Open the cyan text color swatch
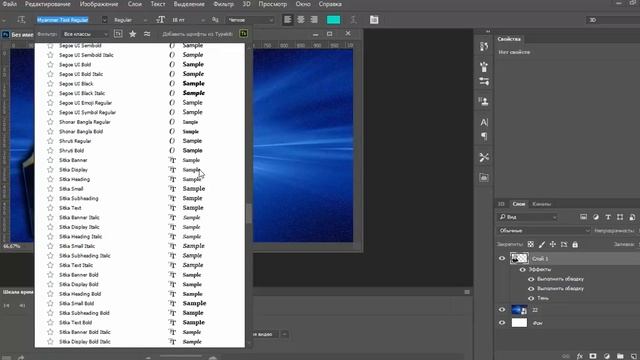Image resolution: width=640 pixels, height=360 pixels. click(x=333, y=20)
